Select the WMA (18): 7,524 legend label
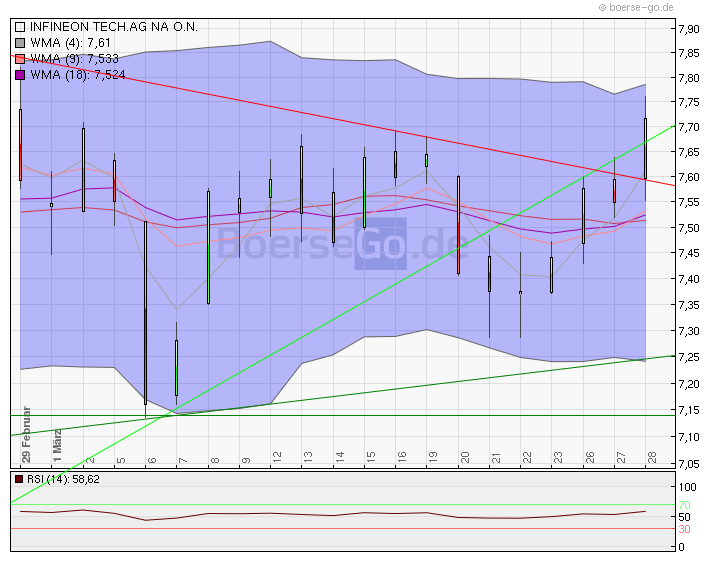 pyautogui.click(x=78, y=75)
